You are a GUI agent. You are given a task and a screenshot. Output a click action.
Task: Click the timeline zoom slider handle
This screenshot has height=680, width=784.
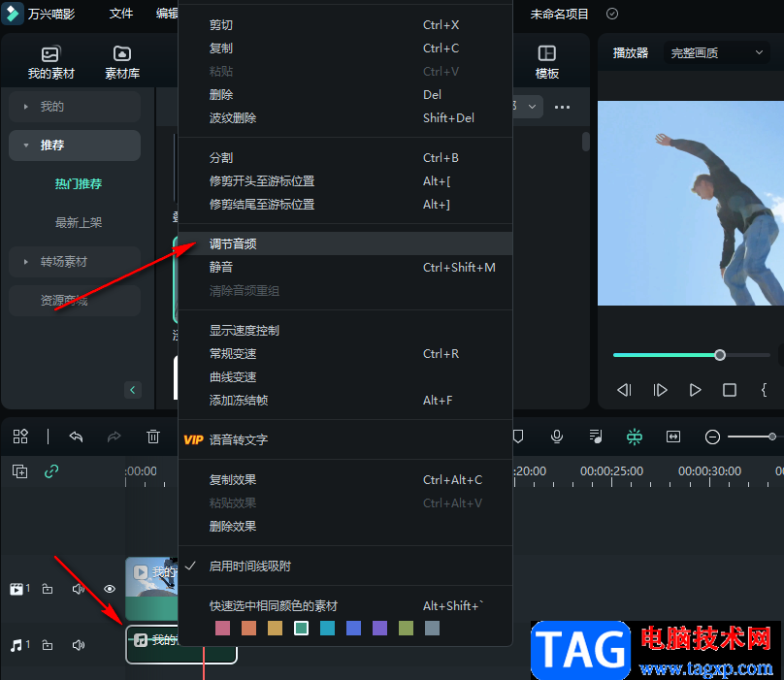772,437
